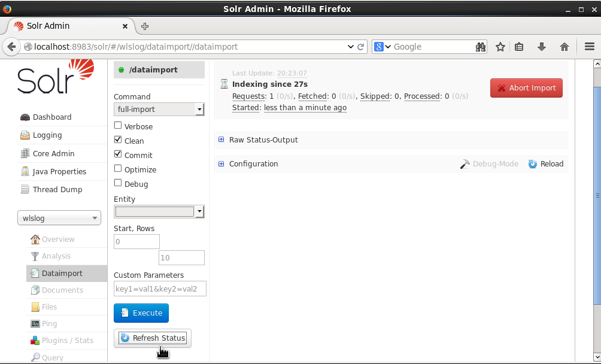Click the Analysis funnel icon

coord(35,256)
